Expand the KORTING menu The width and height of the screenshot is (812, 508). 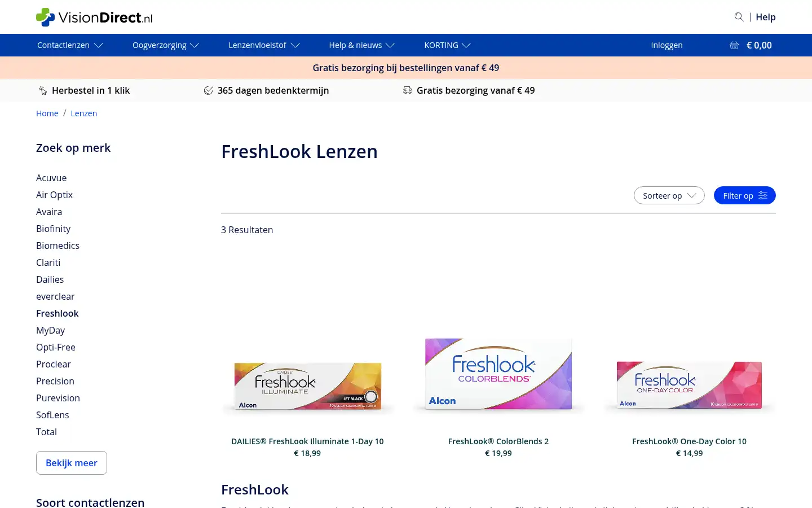pyautogui.click(x=447, y=45)
